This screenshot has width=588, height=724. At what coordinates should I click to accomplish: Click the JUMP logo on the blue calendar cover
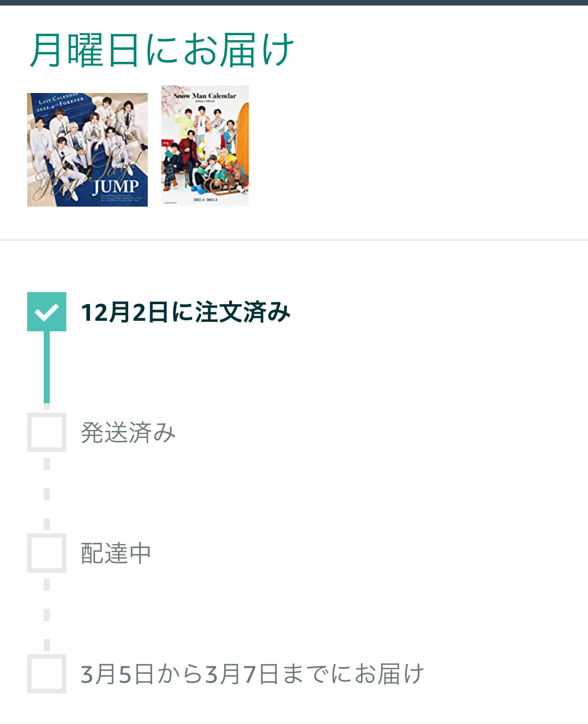coord(116,187)
